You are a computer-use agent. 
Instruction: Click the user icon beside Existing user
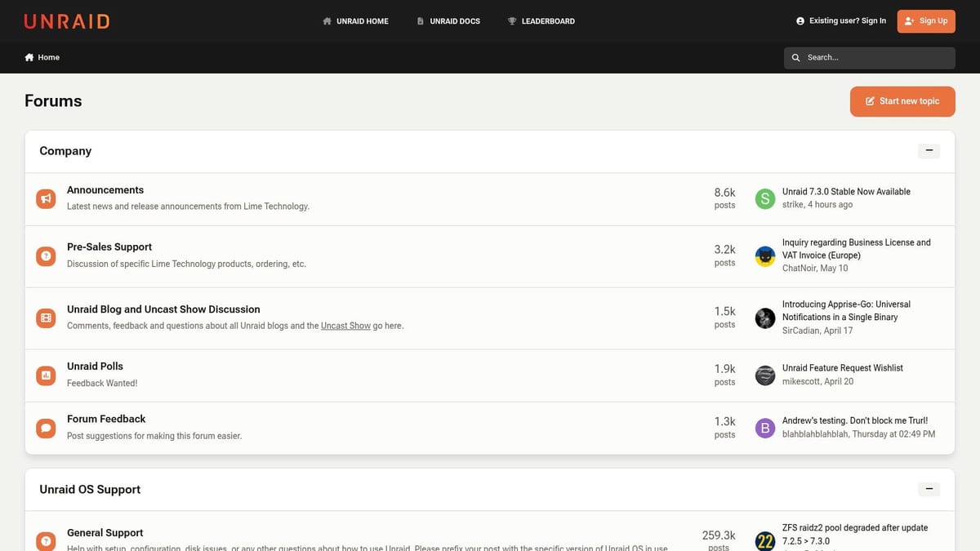[x=800, y=21]
